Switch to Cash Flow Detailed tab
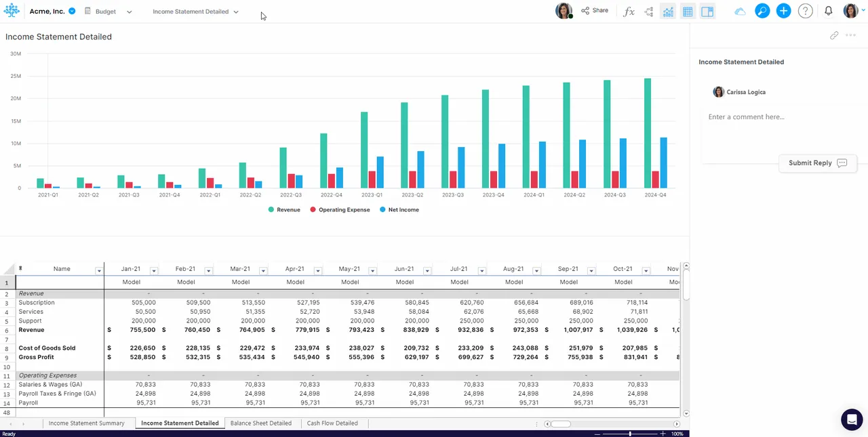The width and height of the screenshot is (868, 437). tap(332, 423)
